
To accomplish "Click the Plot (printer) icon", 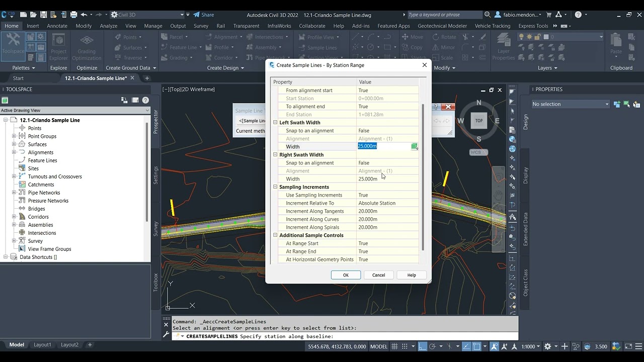I will 74,15.
